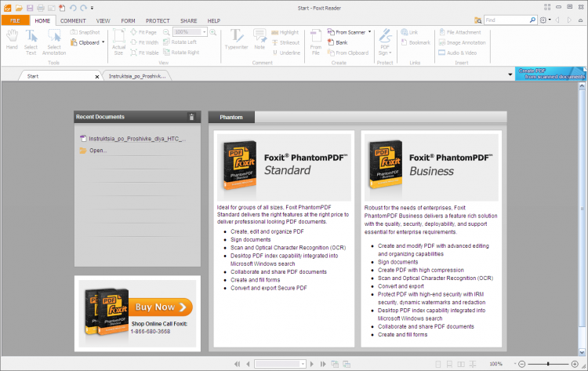Click the Buy Now button
The image size is (588, 371).
click(161, 307)
